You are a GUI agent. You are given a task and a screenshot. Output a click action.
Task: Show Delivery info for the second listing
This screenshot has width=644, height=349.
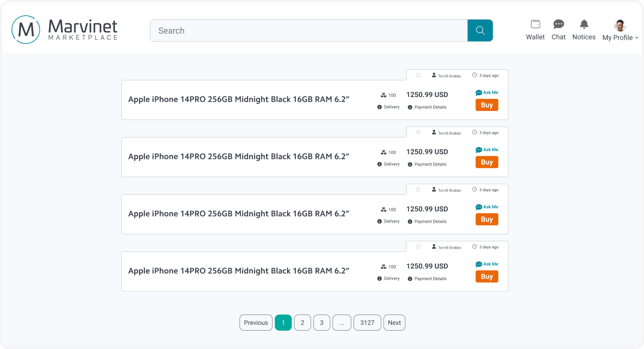[389, 164]
